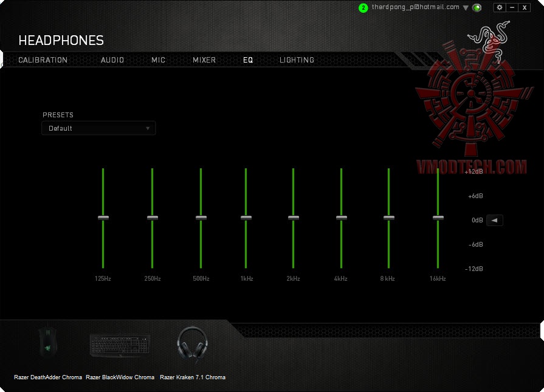Click the 250Hz equalizer slider handle

[153, 218]
